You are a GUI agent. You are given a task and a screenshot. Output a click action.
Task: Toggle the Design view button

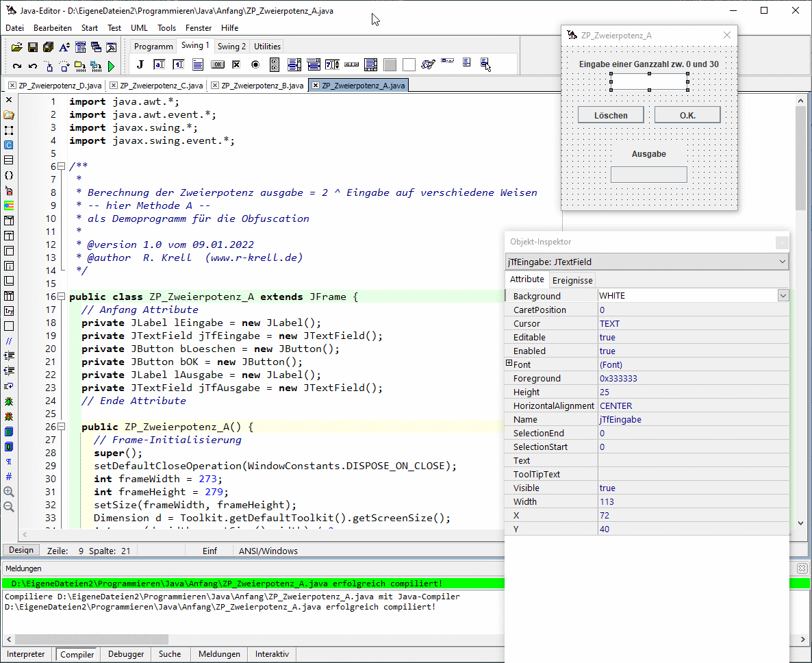pyautogui.click(x=21, y=550)
